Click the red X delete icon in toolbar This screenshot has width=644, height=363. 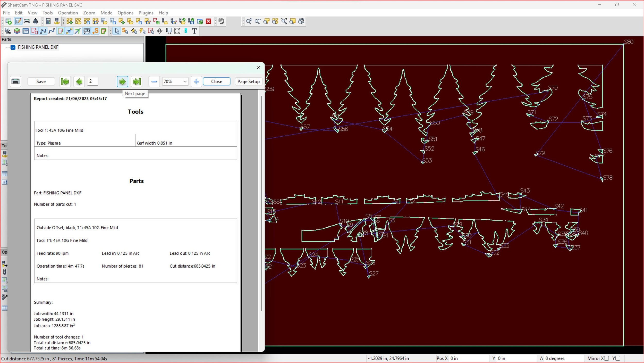208,21
